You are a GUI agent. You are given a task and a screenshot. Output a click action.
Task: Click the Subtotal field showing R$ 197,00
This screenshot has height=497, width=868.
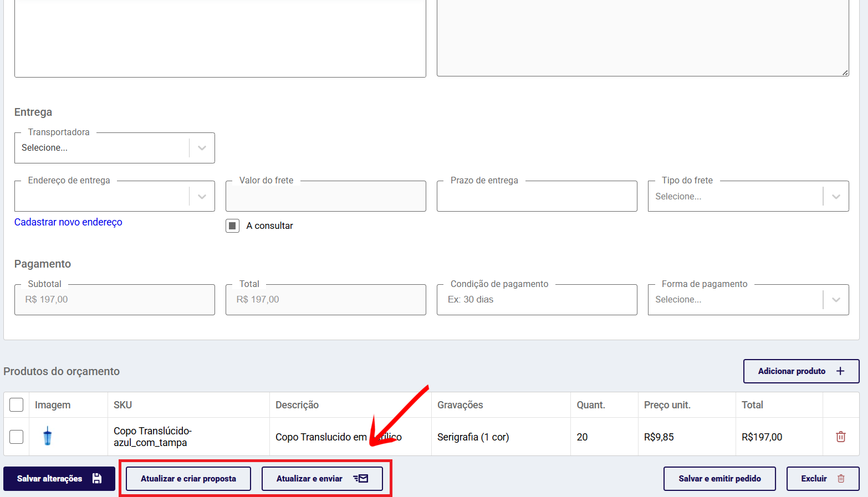coord(115,300)
